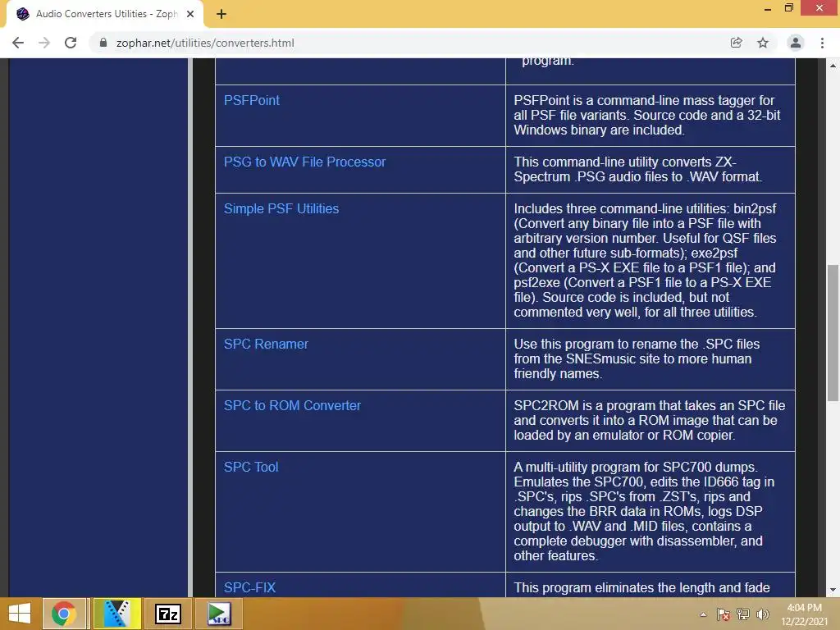Click the SPC2ROM description text
Viewport: 840px width, 630px height.
[x=650, y=421]
